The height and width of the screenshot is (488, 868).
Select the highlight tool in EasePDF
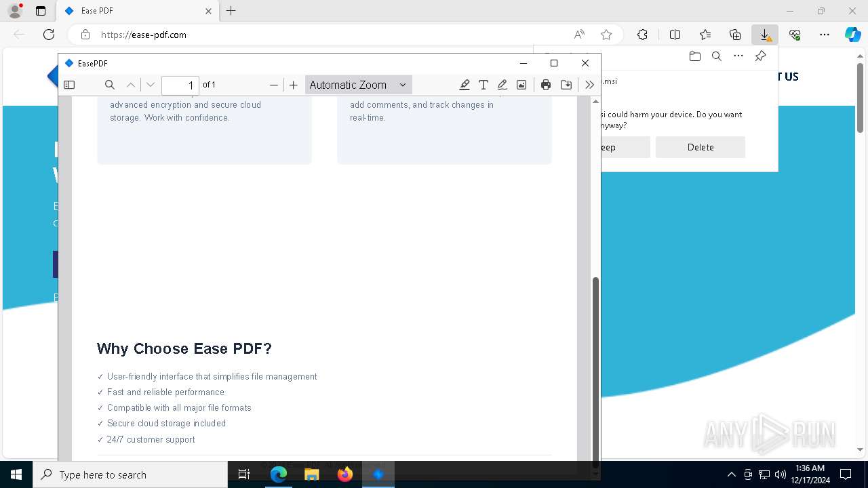(x=465, y=85)
